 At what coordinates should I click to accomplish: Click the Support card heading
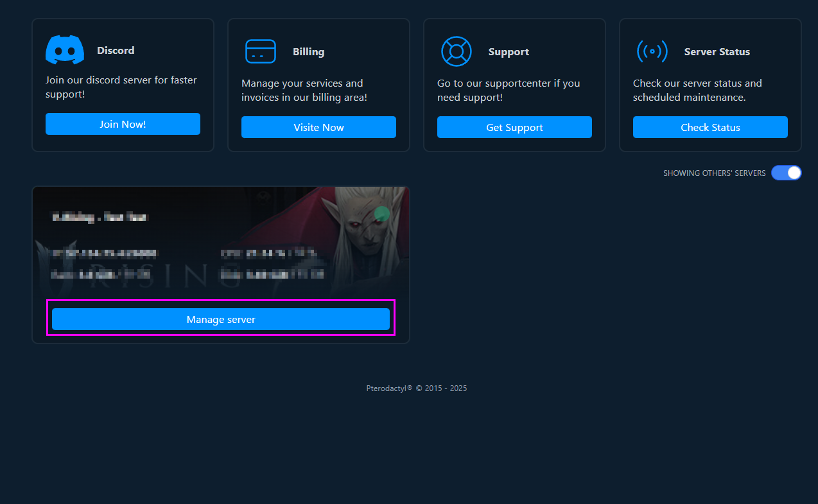(509, 51)
